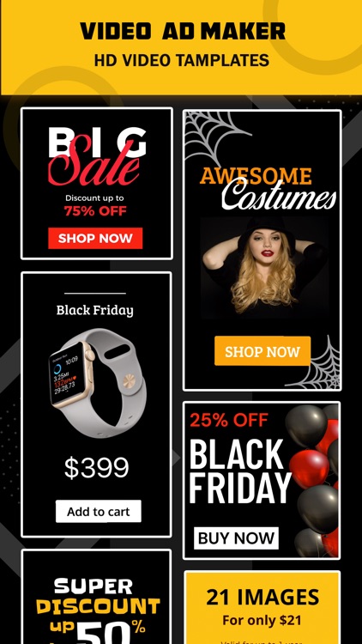Image resolution: width=362 pixels, height=644 pixels.
Task: Click the BUY NOW button
Action: 236,538
